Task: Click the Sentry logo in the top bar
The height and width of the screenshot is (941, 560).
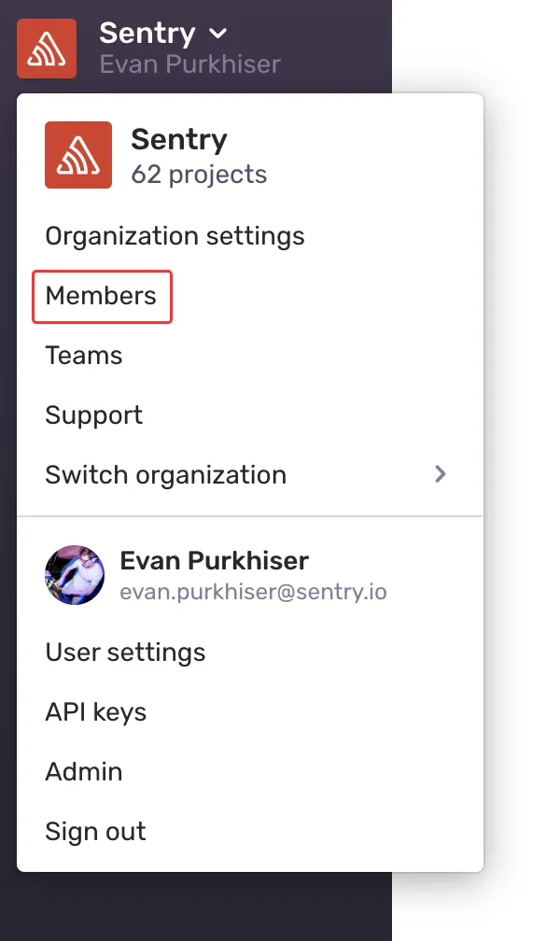Action: click(x=46, y=48)
